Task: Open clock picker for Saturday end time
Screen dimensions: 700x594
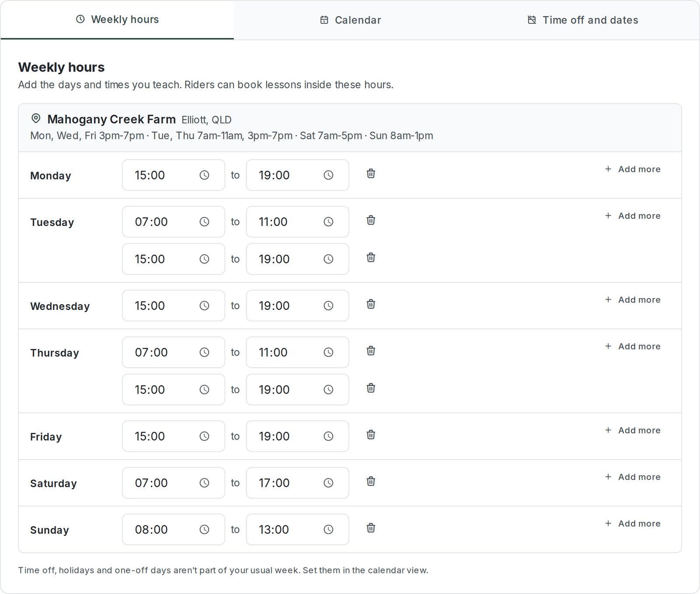Action: click(x=329, y=483)
